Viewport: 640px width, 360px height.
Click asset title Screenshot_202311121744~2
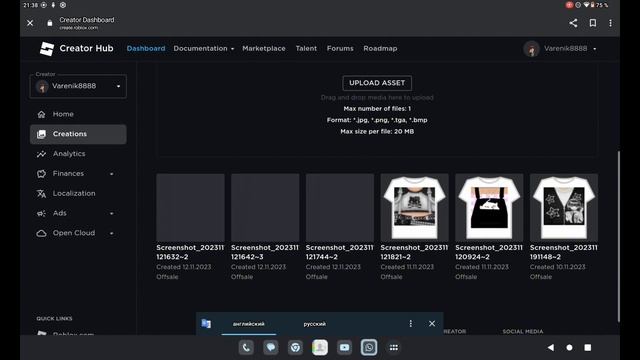(340, 252)
